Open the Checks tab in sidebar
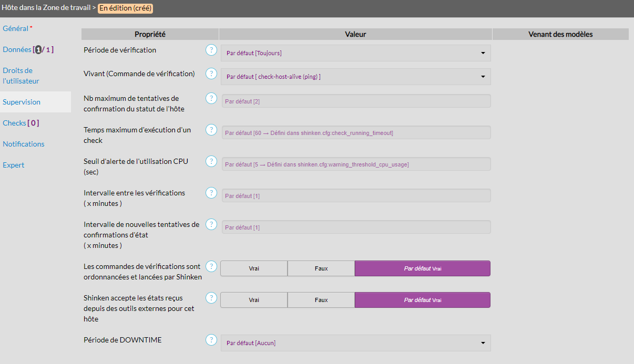Screen dimensions: 634x364 21,123
